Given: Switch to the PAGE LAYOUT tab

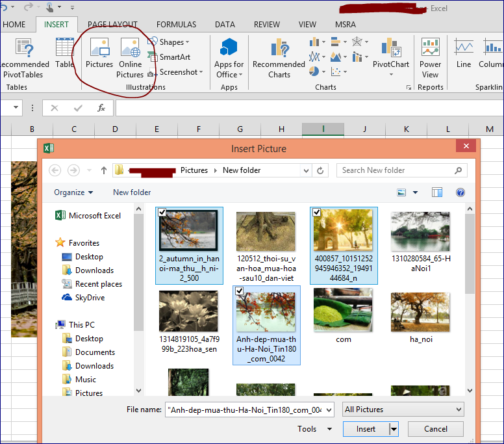Looking at the screenshot, I should pos(112,25).
